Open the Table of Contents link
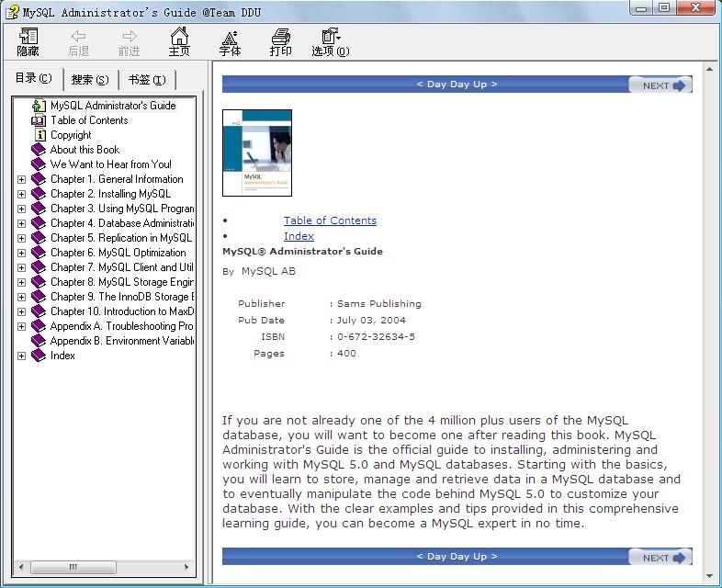The height and width of the screenshot is (588, 722). 330,220
